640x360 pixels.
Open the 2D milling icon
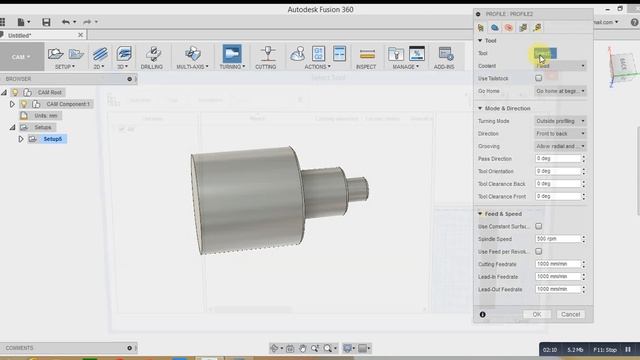tap(100, 54)
